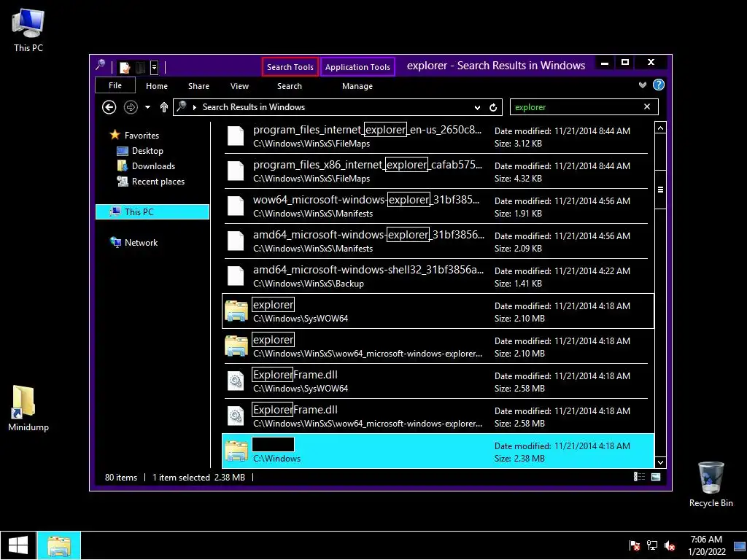This screenshot has height=560, width=747.
Task: Click the Search Tools contextual tab
Action: coord(290,67)
